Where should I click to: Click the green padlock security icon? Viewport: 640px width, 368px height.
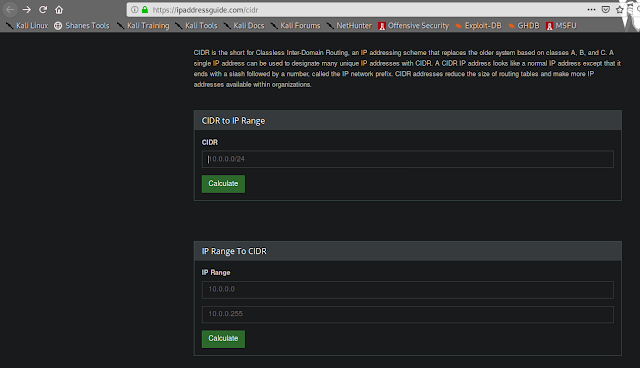click(145, 9)
